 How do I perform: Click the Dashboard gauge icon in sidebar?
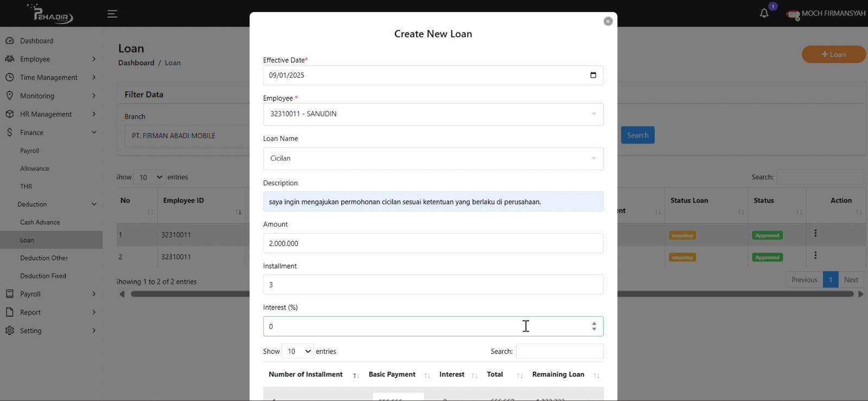pyautogui.click(x=10, y=41)
